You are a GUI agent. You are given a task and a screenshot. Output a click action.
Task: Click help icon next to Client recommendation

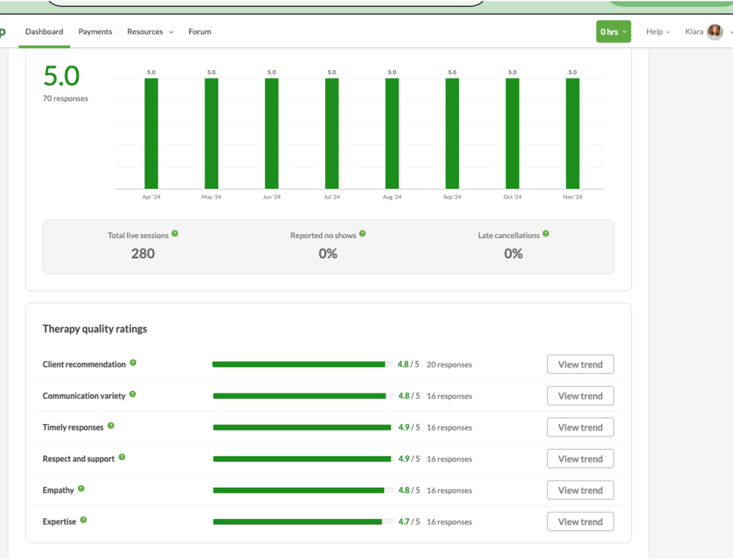(133, 363)
